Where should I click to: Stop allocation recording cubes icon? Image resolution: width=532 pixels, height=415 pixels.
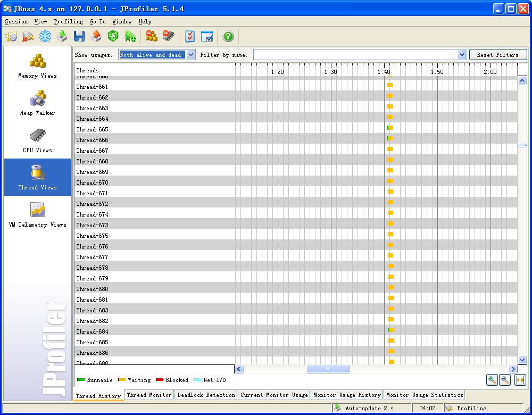point(151,36)
